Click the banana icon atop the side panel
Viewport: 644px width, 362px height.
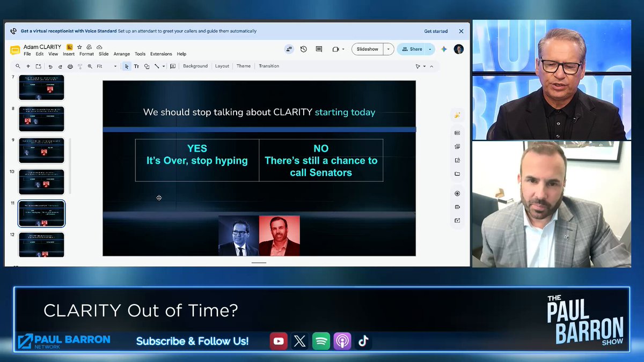[x=457, y=115]
